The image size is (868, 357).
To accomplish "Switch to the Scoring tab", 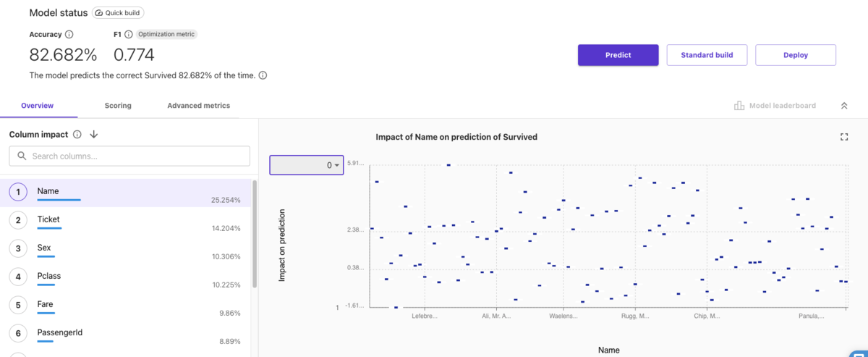I will point(118,106).
